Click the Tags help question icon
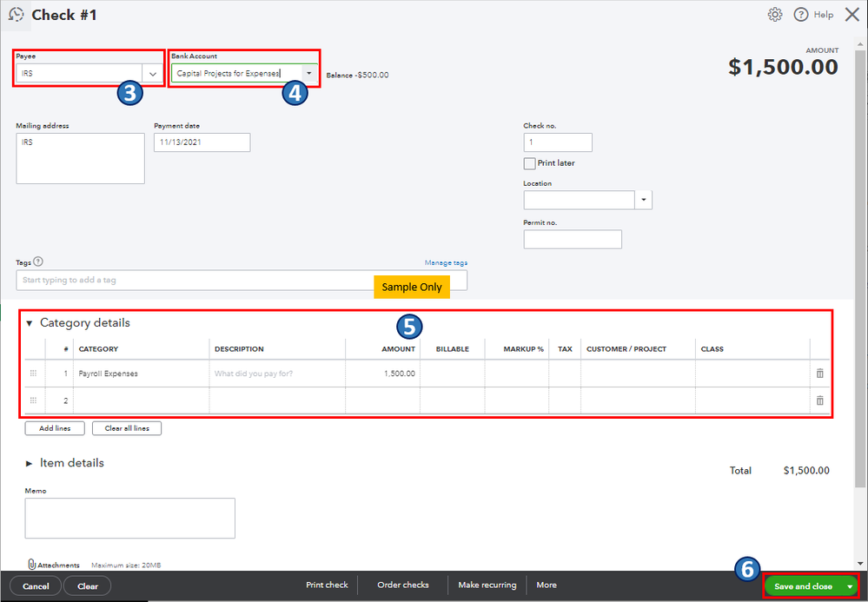This screenshot has width=868, height=602. click(38, 261)
